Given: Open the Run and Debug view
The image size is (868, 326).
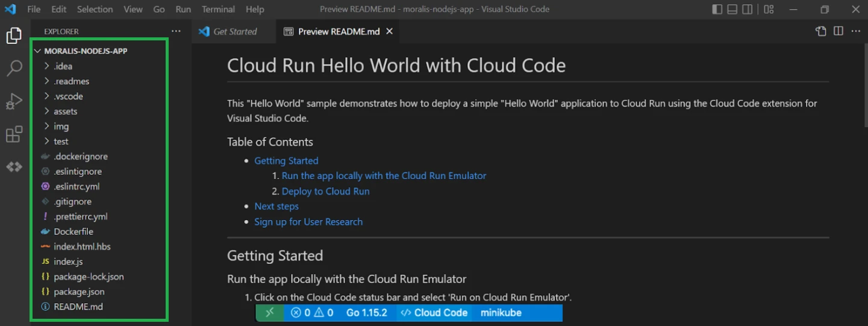Looking at the screenshot, I should coord(14,101).
